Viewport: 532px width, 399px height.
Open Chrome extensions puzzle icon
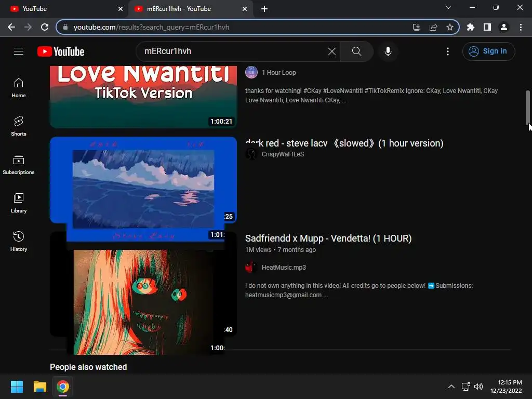471,27
